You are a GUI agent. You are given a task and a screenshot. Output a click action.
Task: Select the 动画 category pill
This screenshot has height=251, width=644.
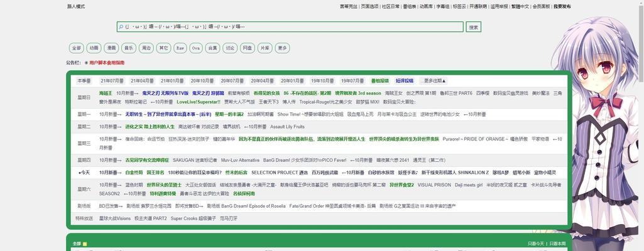click(94, 48)
